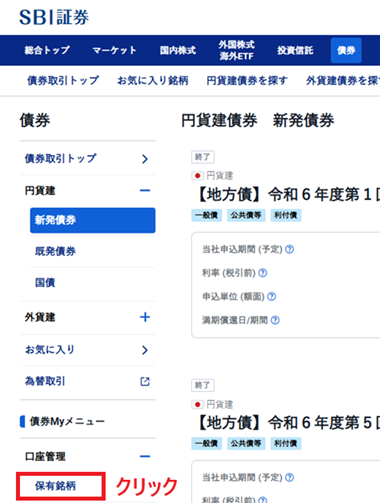Click the help icon beside second bond's 当社申込期間 (予定)

coord(290,477)
